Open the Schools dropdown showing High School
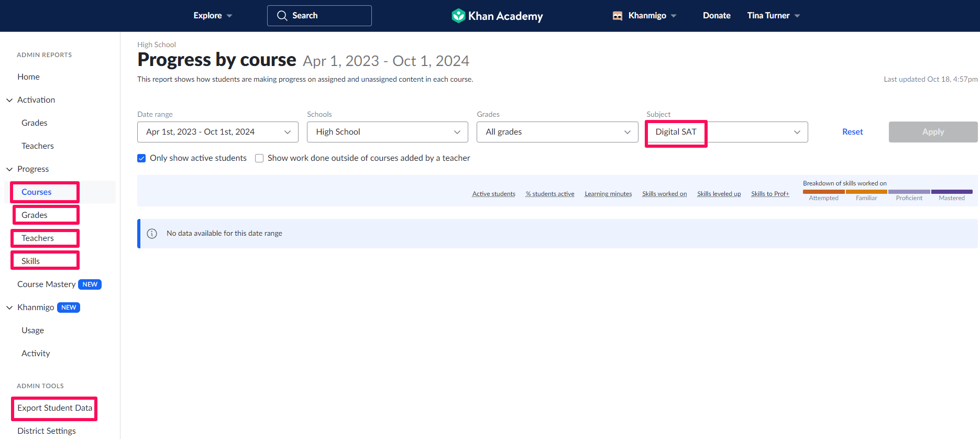 (x=388, y=132)
